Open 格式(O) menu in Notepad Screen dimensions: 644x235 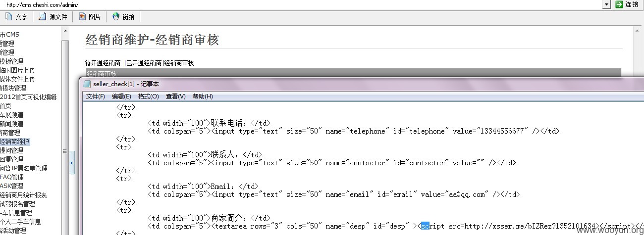149,96
